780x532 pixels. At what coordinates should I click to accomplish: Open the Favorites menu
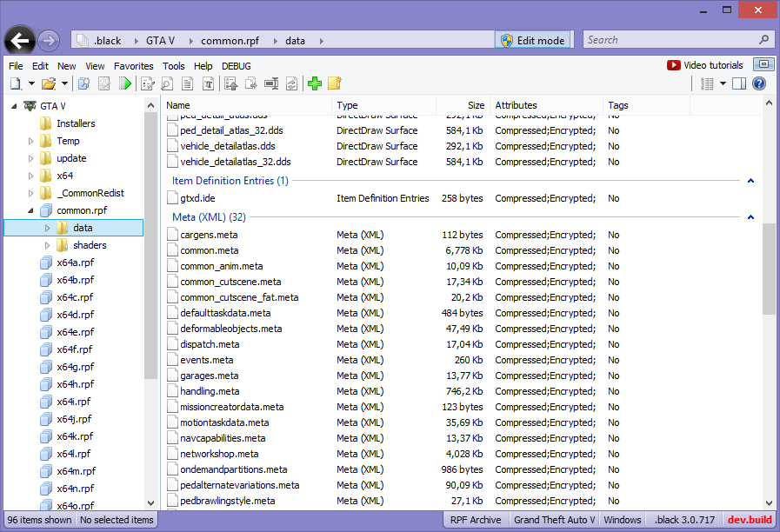tap(133, 66)
